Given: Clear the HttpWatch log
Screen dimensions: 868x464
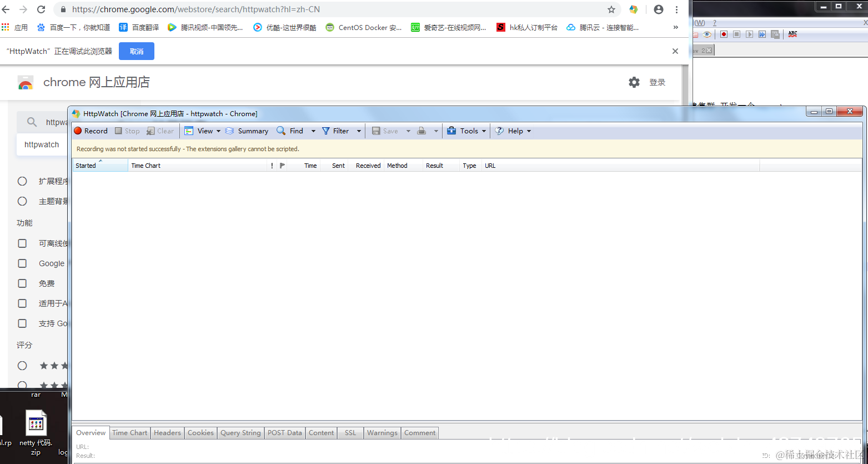Looking at the screenshot, I should pyautogui.click(x=160, y=131).
